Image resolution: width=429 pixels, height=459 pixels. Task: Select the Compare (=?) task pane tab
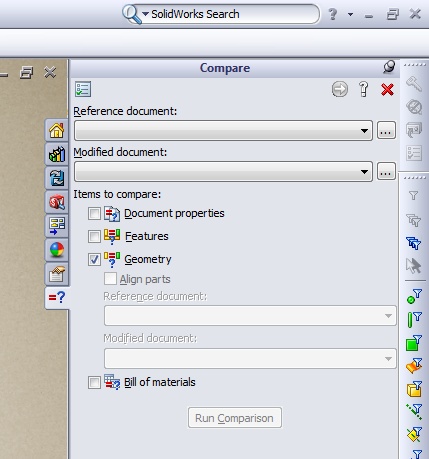57,297
